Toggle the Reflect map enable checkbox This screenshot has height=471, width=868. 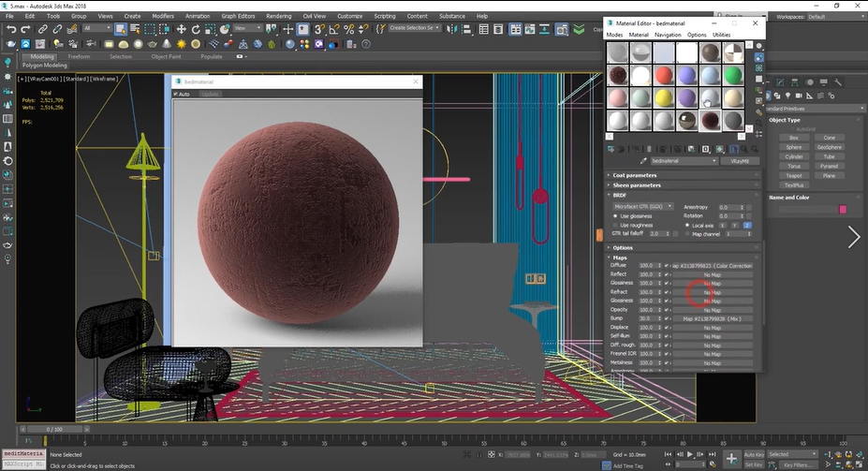tap(667, 274)
